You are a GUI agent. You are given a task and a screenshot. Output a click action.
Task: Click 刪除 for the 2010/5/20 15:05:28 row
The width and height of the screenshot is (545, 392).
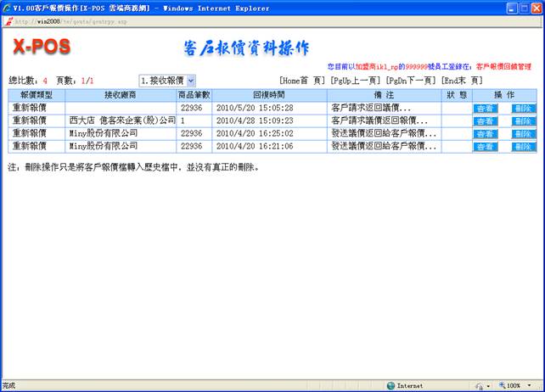pos(523,109)
